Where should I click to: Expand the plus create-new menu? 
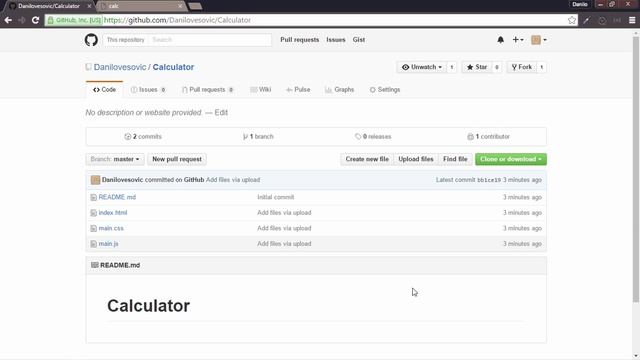tap(518, 40)
